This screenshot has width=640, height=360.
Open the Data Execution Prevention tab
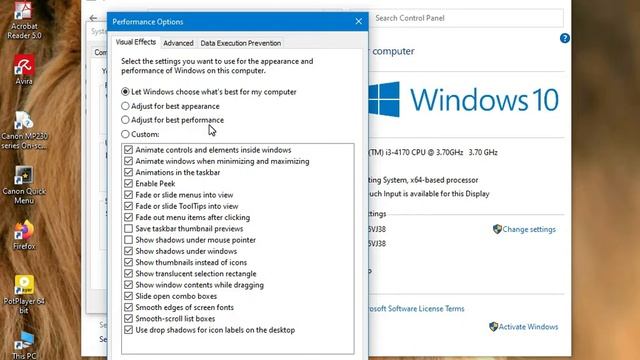[240, 43]
